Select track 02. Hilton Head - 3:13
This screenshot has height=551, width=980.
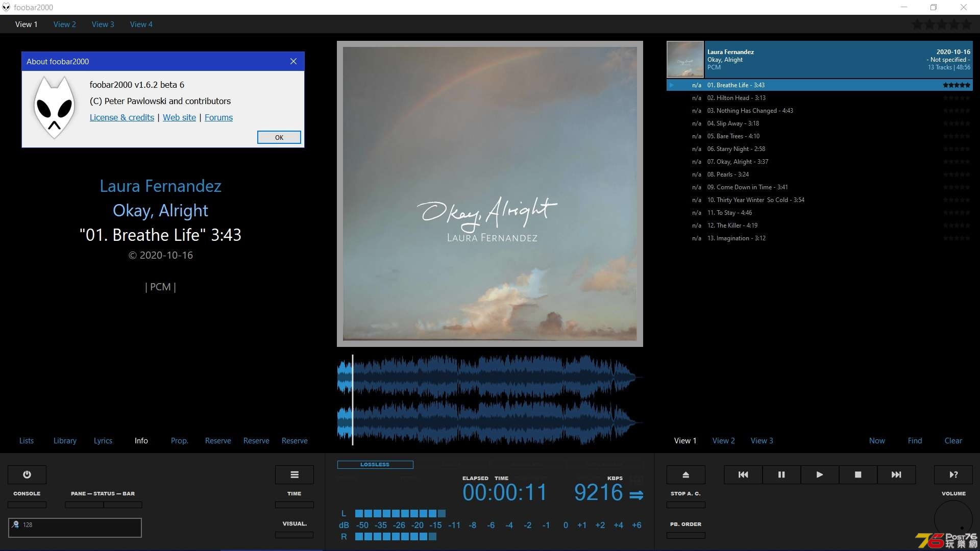point(820,98)
